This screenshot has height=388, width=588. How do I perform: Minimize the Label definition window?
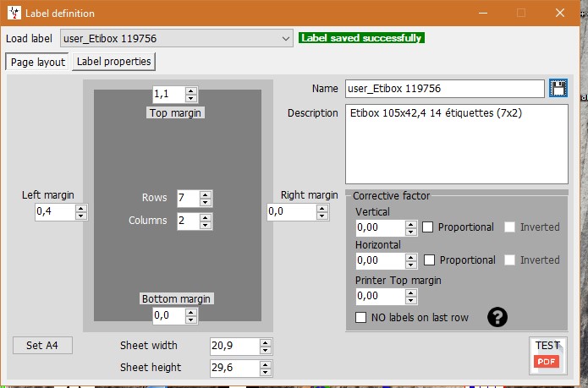(x=483, y=14)
